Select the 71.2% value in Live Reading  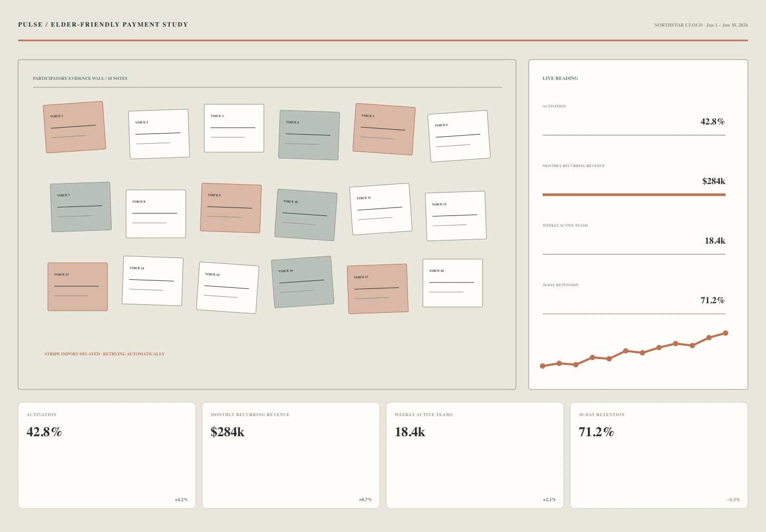[x=713, y=301]
